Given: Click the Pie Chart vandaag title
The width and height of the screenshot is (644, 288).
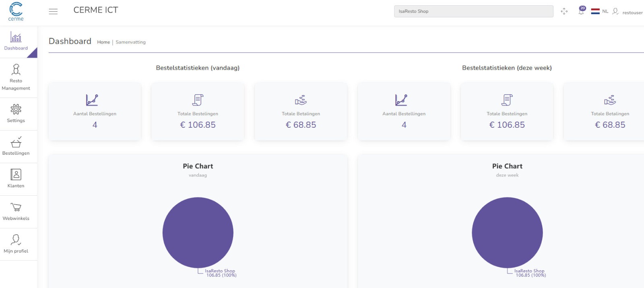Looking at the screenshot, I should tap(198, 166).
